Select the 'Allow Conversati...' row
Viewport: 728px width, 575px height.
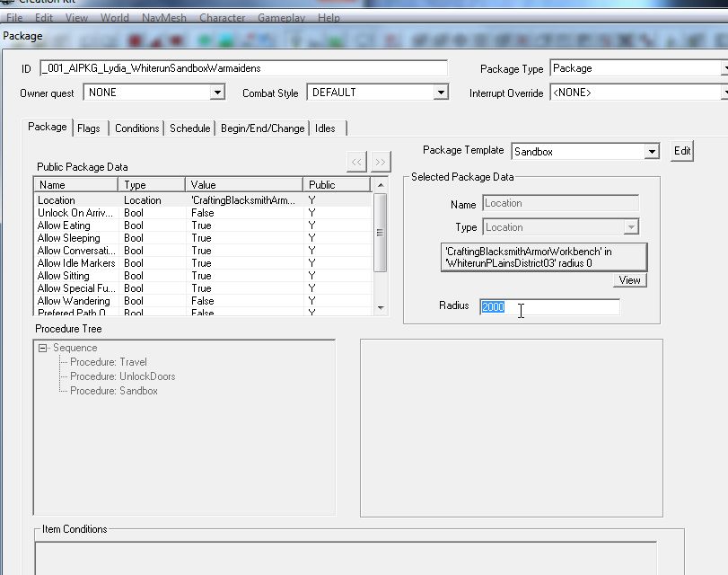pos(204,251)
